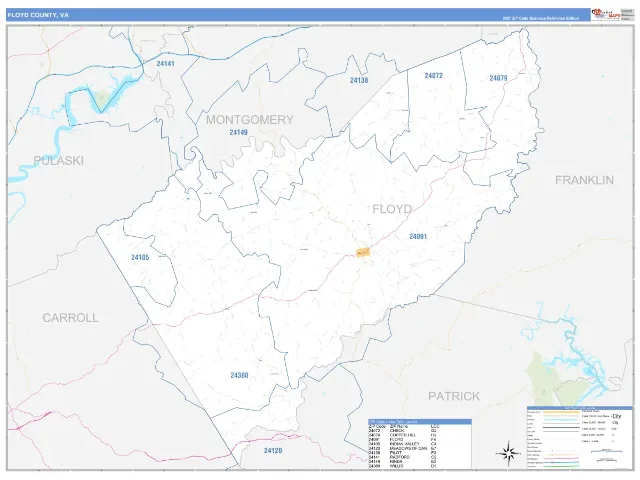The width and height of the screenshot is (640, 480).
Task: Click the compass rose icon
Action: [x=508, y=453]
